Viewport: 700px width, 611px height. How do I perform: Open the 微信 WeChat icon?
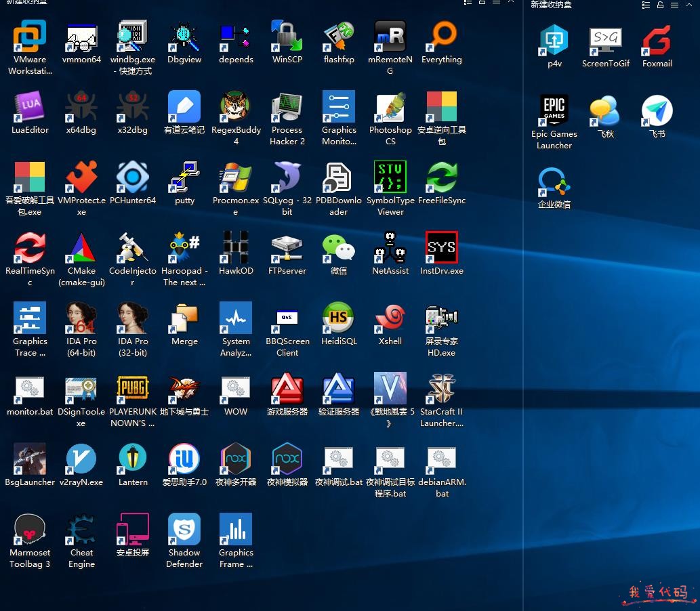click(339, 247)
